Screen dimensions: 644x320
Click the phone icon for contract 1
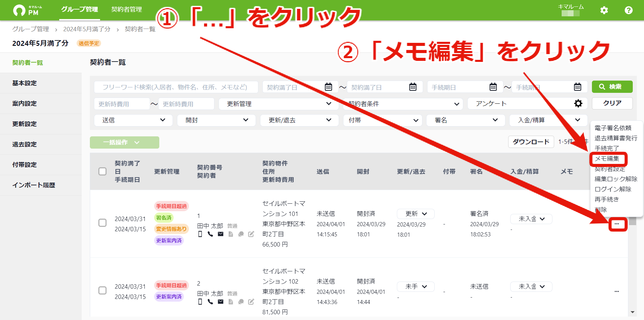click(210, 234)
